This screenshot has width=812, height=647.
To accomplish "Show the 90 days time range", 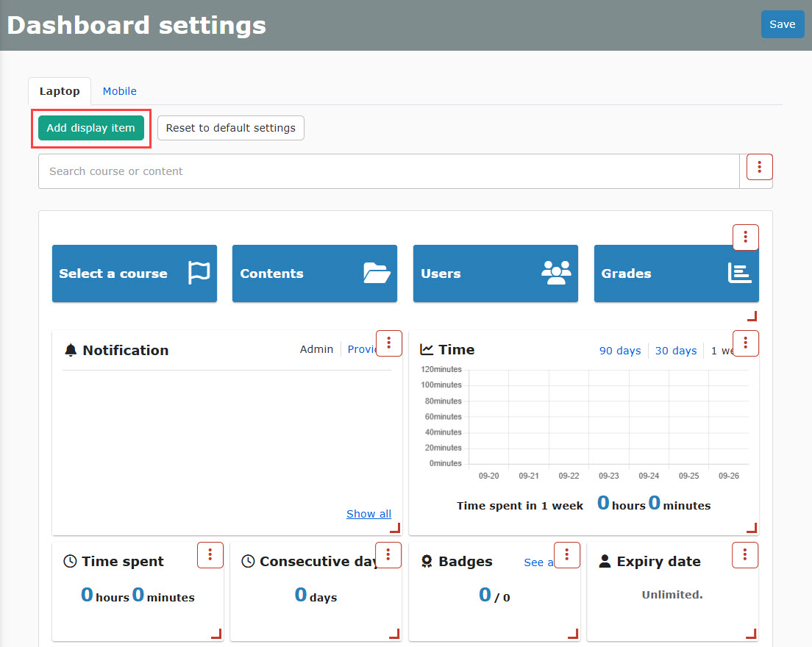I will coord(619,351).
